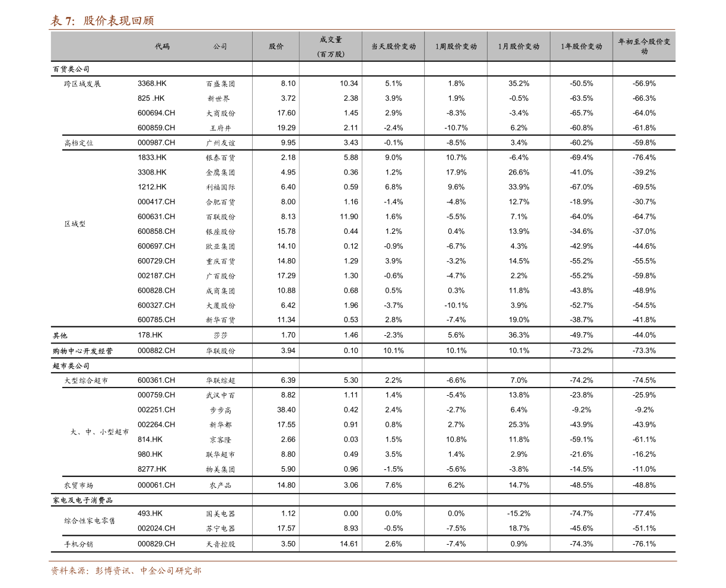Screen dimensions: 726x588
Task: Click company name 银座股份
Action: point(220,232)
